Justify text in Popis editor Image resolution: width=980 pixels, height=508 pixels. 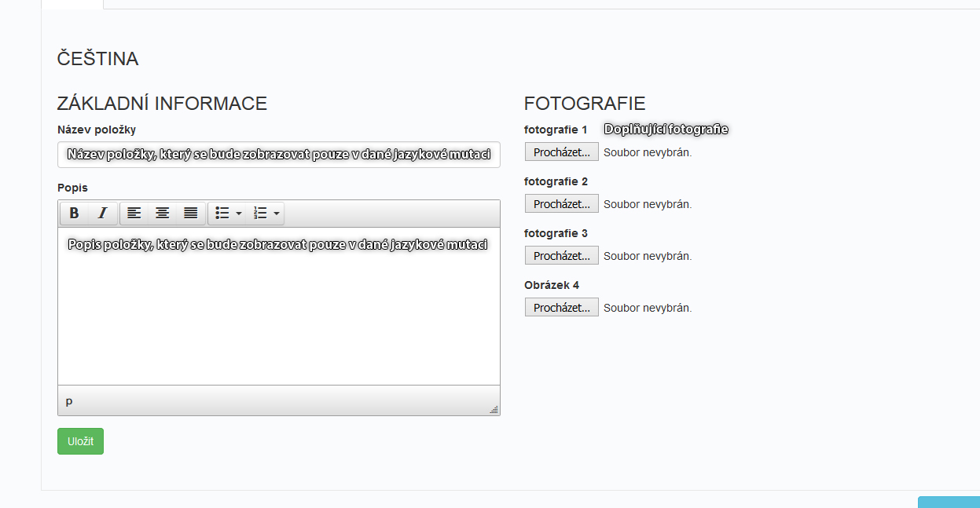click(191, 214)
